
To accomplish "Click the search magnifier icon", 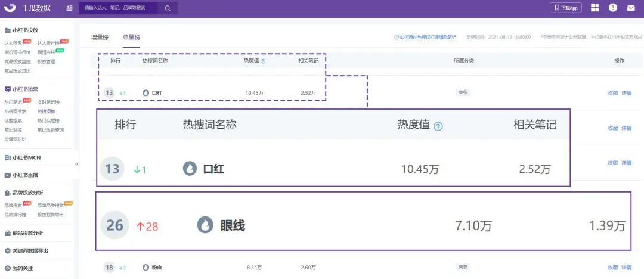I will pos(168,8).
